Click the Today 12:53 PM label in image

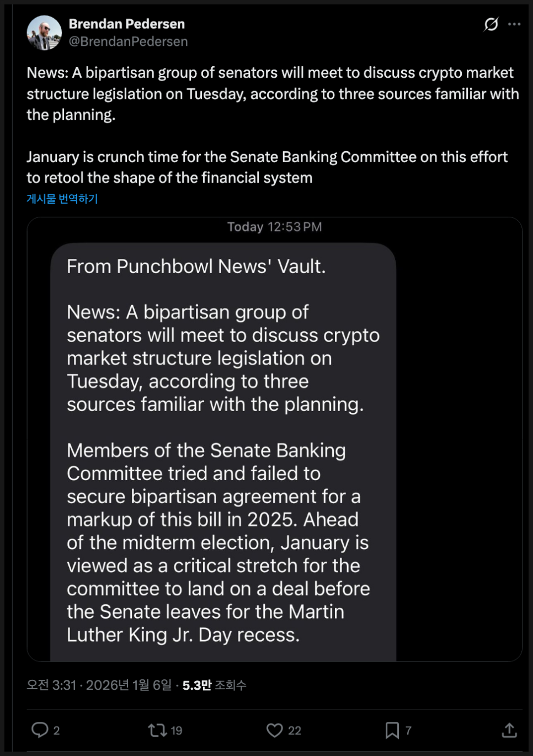pyautogui.click(x=274, y=227)
